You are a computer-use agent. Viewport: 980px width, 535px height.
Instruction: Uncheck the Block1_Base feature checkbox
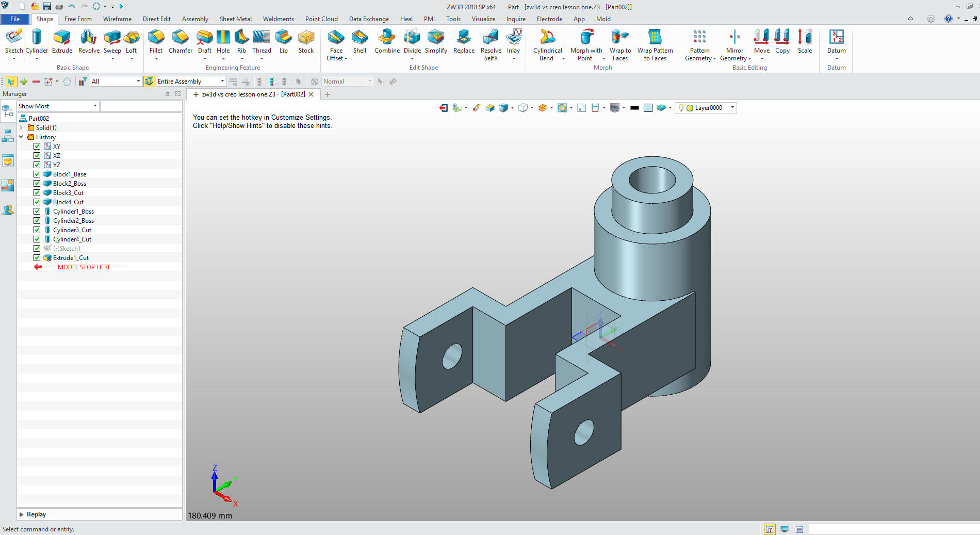[x=37, y=174]
